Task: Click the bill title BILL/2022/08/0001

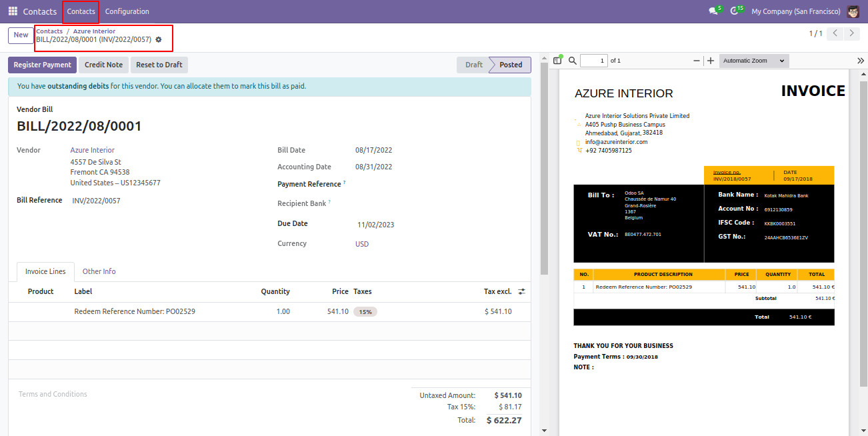Action: click(79, 127)
